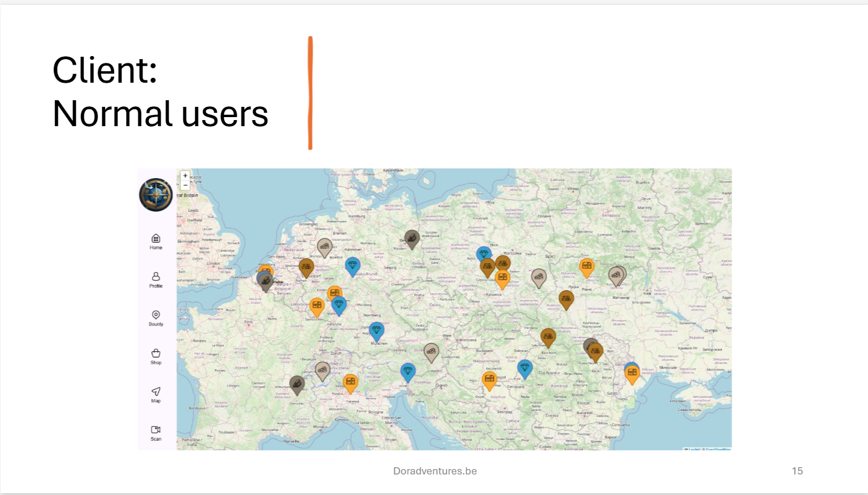The image size is (868, 495).
Task: Select the blue diamond marker near Mannheim
Action: point(339,305)
